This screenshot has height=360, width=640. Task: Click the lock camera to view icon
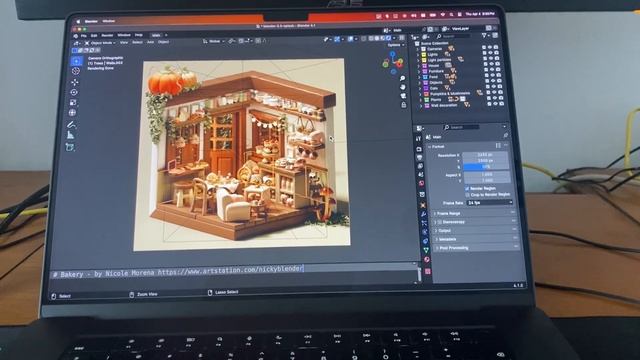(404, 105)
